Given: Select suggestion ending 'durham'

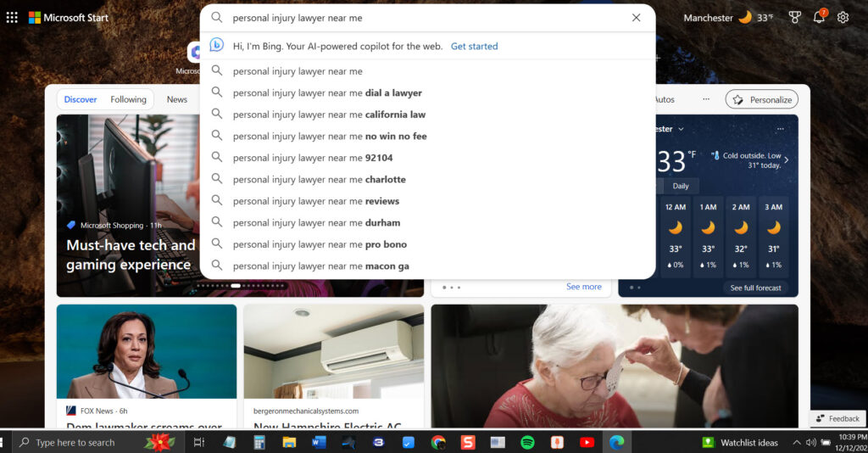Looking at the screenshot, I should coord(427,222).
